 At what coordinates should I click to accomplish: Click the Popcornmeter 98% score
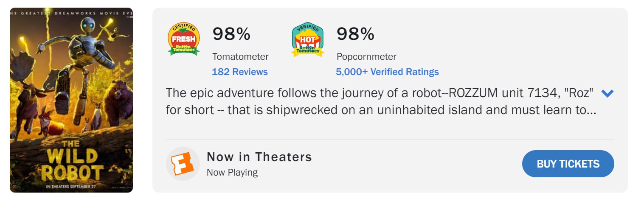(x=355, y=34)
